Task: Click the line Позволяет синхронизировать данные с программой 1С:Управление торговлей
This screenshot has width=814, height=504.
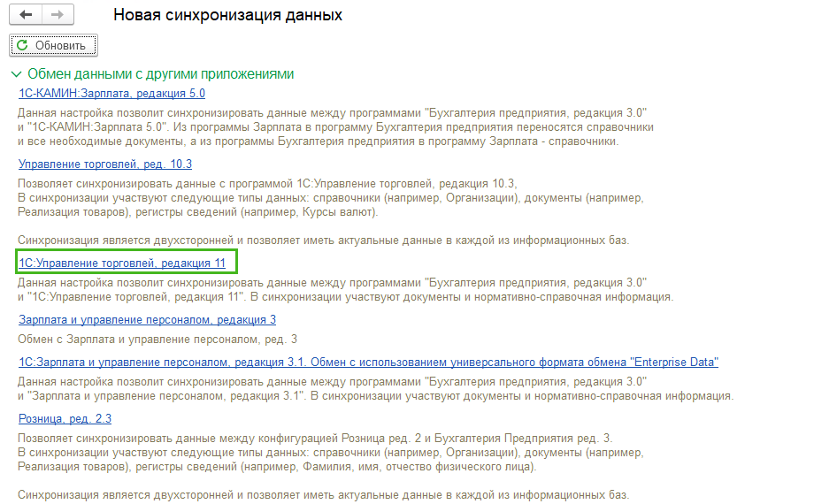Action: (x=267, y=184)
